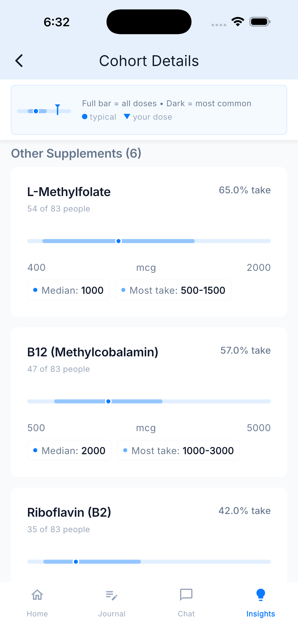Tap the 'your dose' triangle legend marker
The image size is (298, 644).
(127, 117)
